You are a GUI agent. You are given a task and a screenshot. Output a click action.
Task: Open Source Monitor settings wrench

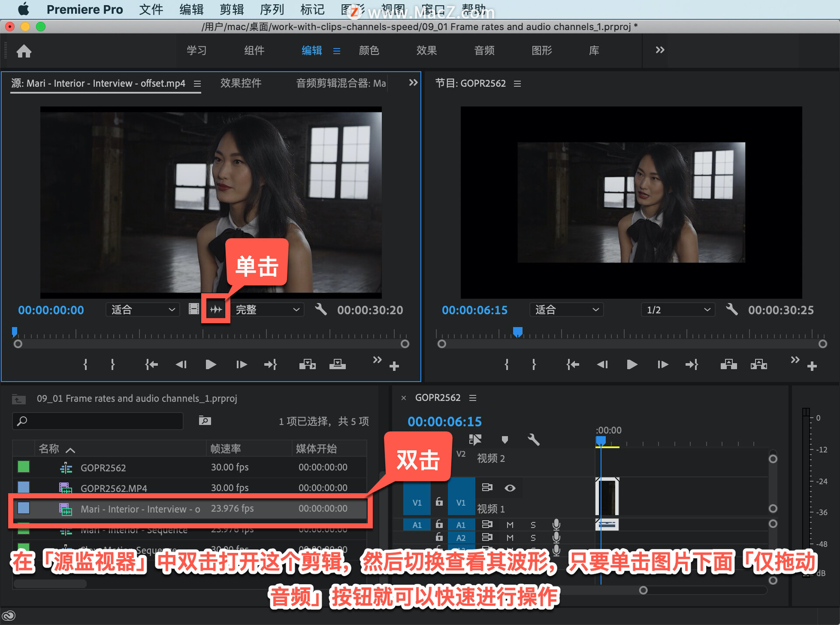pos(321,309)
